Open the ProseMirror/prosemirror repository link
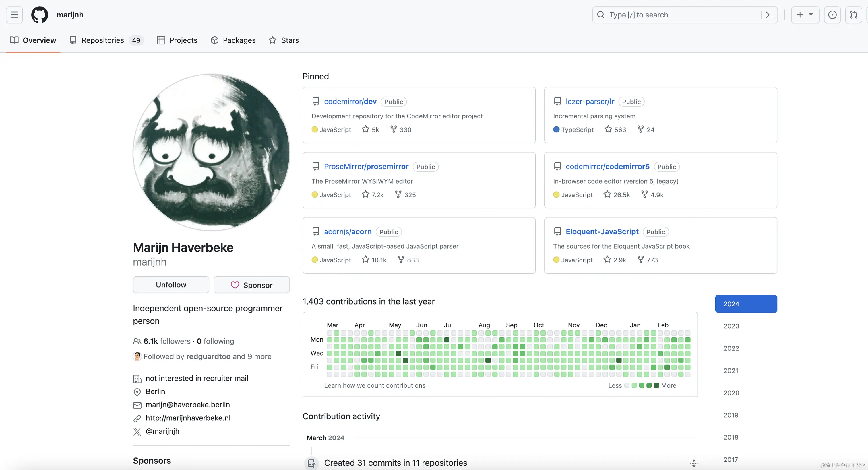The image size is (868, 470). click(366, 166)
